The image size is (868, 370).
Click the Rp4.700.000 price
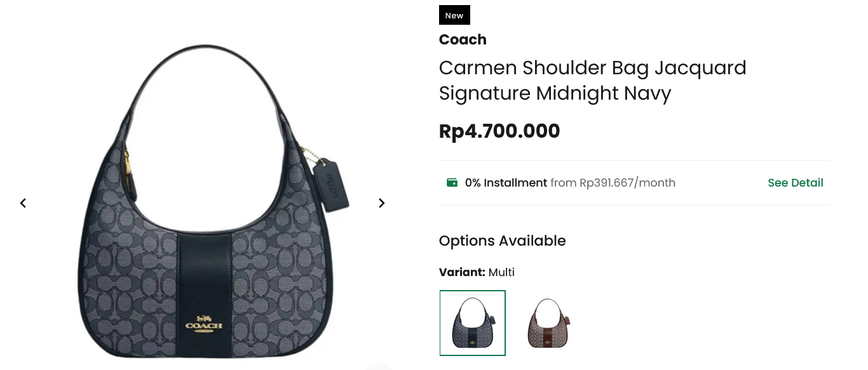pos(499,131)
